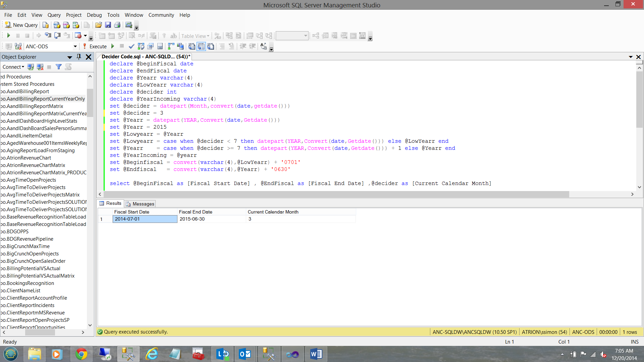The height and width of the screenshot is (362, 644).
Task: Toggle the Comment Out Lines button
Action: 222,47
